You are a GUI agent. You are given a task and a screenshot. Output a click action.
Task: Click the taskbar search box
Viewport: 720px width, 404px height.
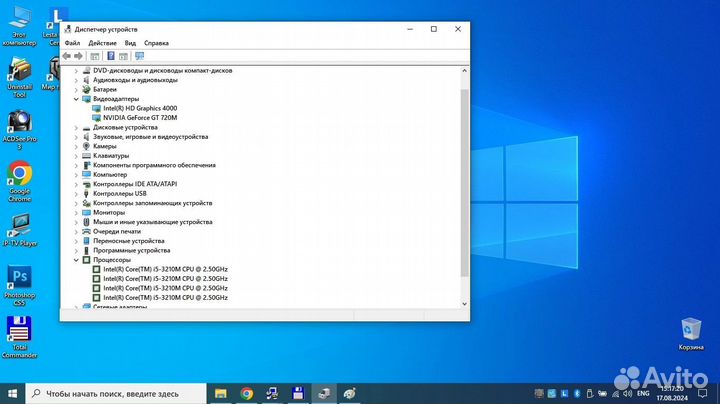pos(116,393)
